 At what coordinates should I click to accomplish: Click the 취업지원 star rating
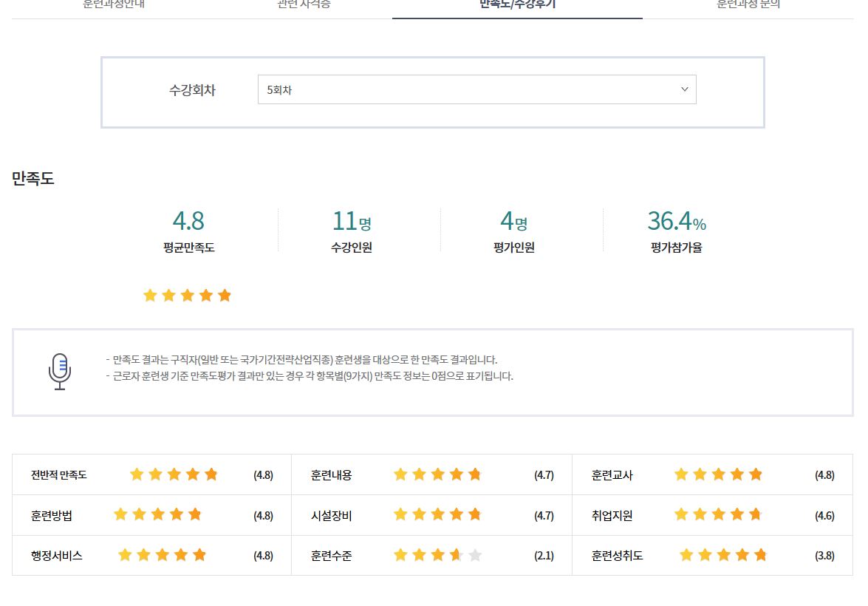(718, 514)
